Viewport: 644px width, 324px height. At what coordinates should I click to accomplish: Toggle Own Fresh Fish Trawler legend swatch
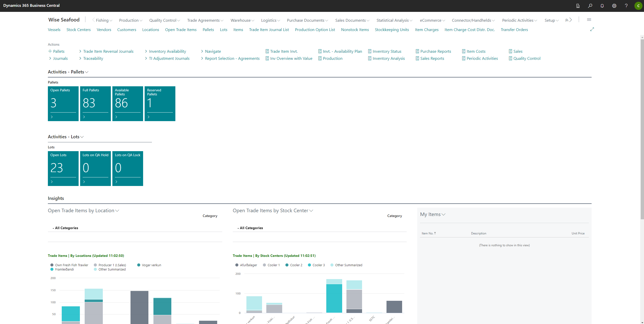coord(52,265)
